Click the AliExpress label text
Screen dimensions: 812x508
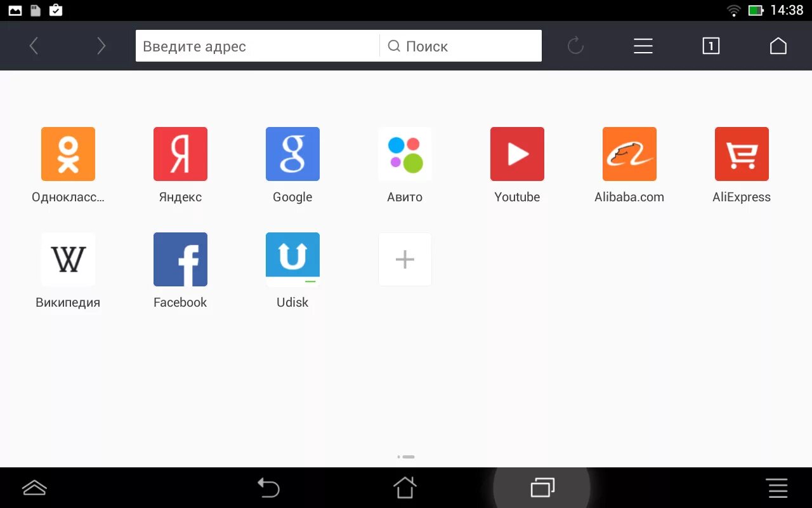(742, 197)
